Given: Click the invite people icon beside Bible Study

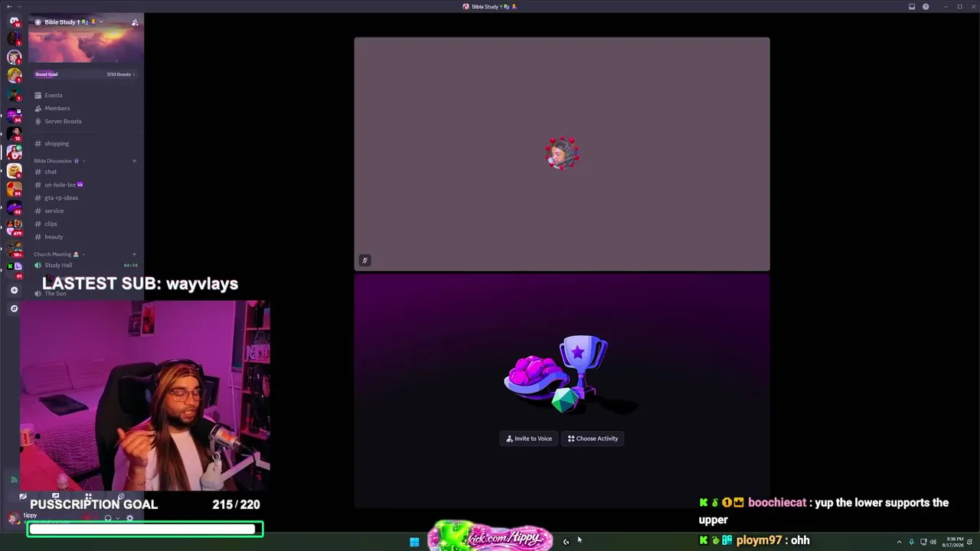Looking at the screenshot, I should tap(135, 22).
